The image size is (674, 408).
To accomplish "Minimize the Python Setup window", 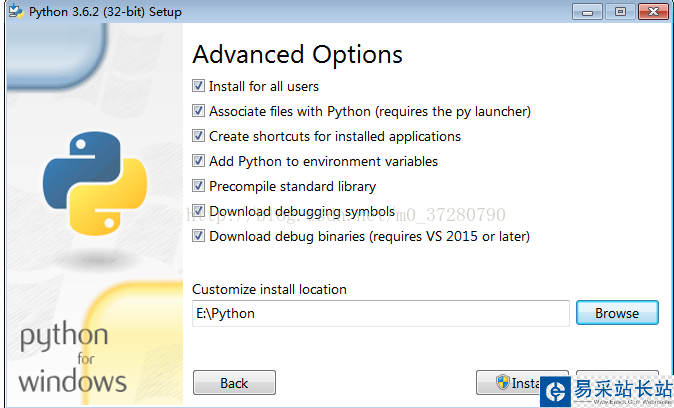I will pyautogui.click(x=587, y=12).
